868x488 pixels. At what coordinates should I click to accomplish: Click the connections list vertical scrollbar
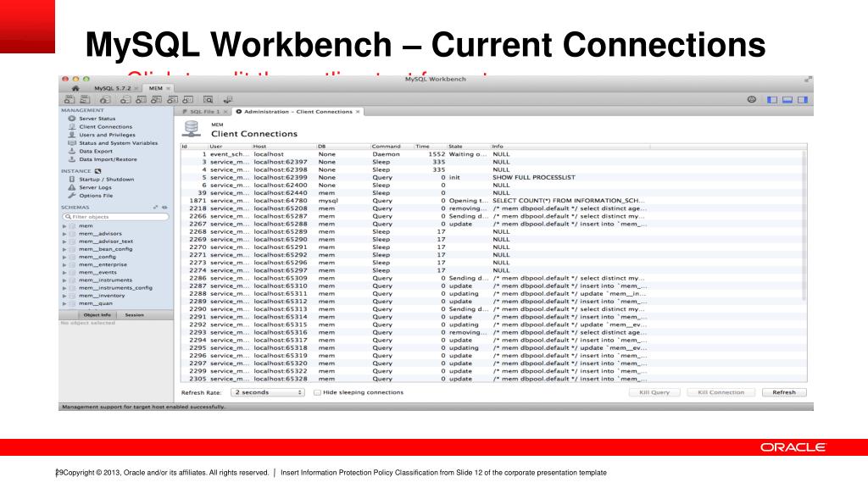point(804,225)
